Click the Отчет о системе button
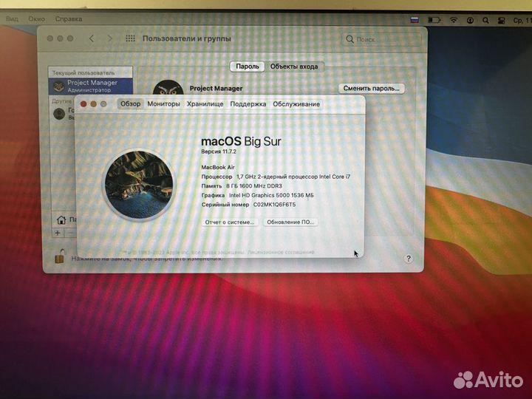The width and height of the screenshot is (532, 399). pyautogui.click(x=230, y=222)
